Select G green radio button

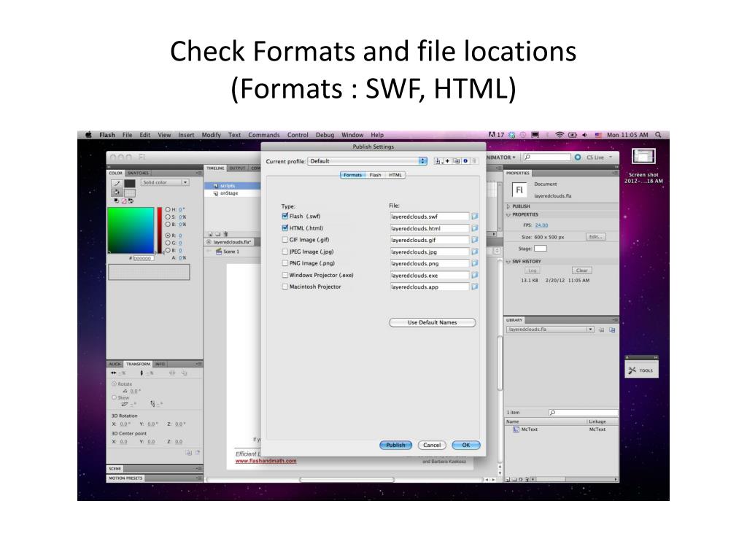pyautogui.click(x=168, y=243)
